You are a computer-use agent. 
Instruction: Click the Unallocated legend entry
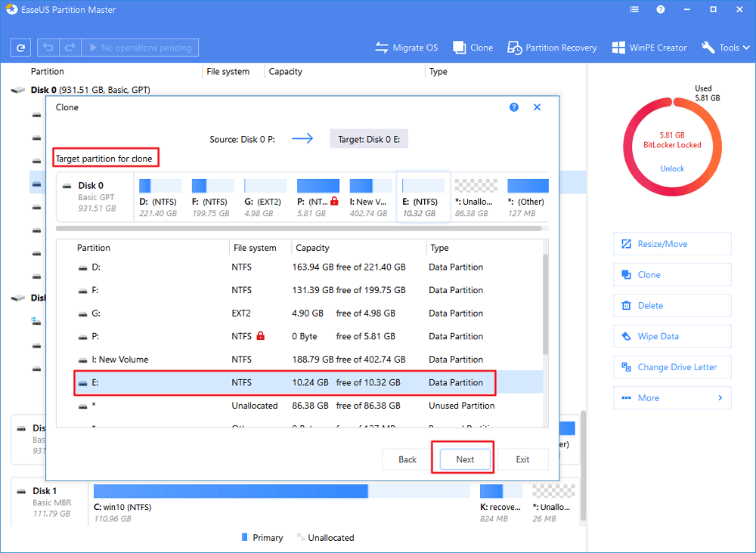click(x=325, y=538)
